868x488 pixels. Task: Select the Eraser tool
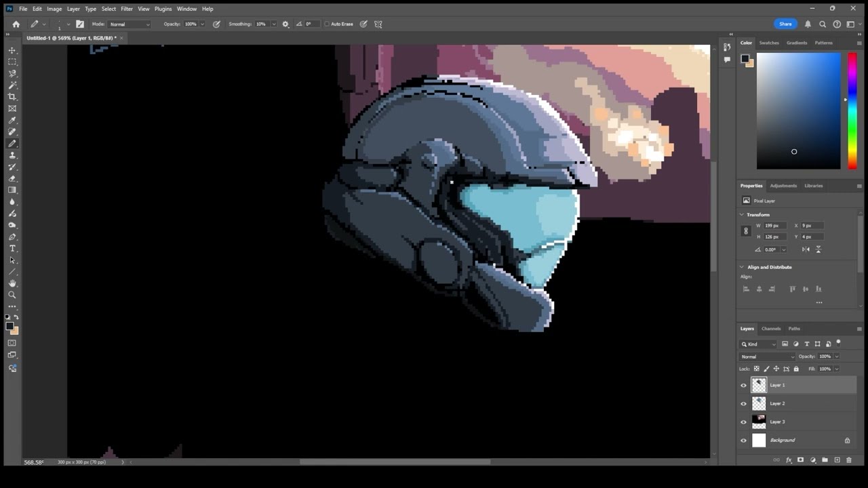coord(12,178)
